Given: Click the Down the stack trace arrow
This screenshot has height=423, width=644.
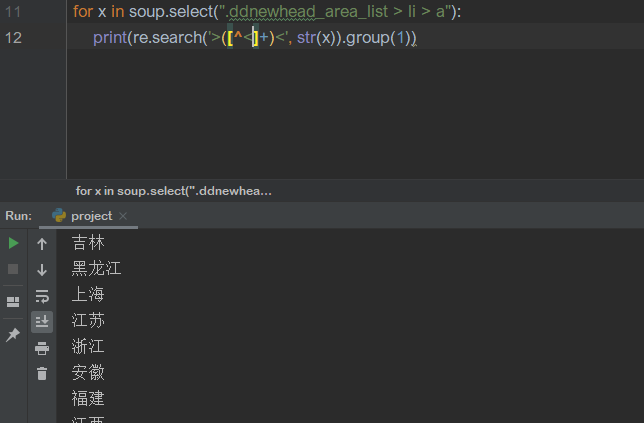Looking at the screenshot, I should click(x=42, y=270).
